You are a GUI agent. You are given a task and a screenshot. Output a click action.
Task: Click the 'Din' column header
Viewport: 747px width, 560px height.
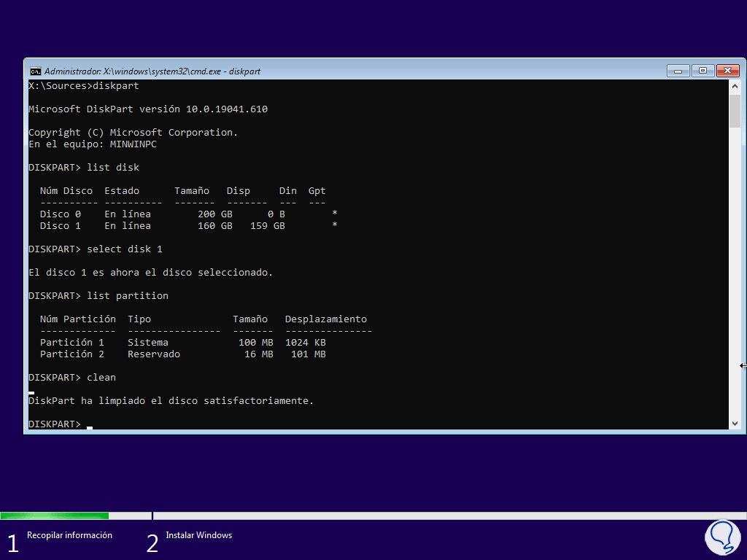(287, 191)
